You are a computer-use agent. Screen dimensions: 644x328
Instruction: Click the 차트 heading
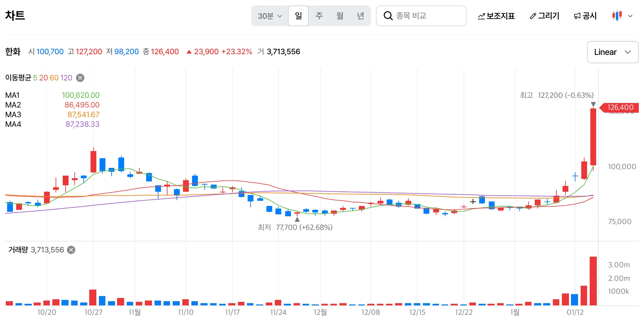(15, 15)
